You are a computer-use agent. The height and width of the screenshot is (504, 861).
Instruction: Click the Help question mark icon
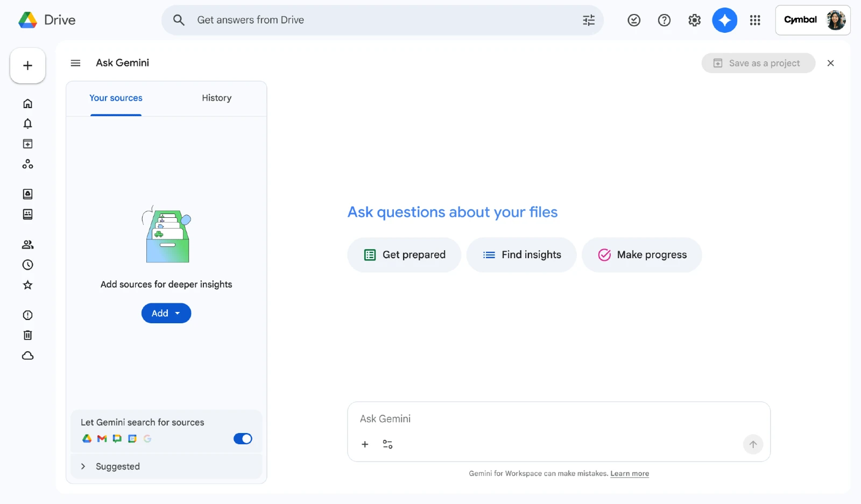pos(664,20)
